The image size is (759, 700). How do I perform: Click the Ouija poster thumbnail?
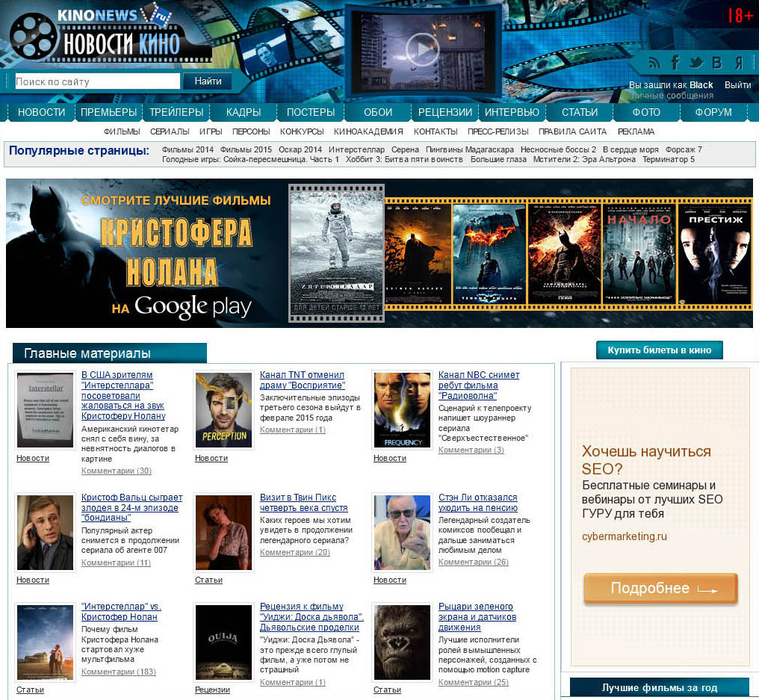coord(223,642)
